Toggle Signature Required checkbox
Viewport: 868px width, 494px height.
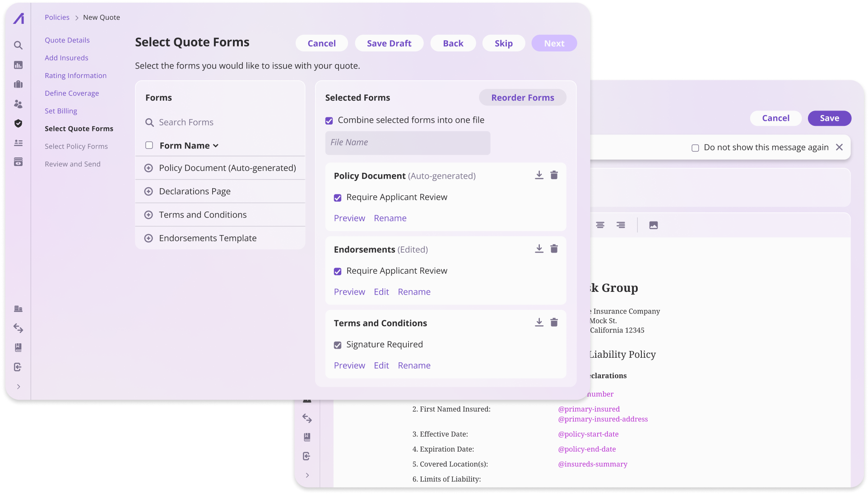coord(338,345)
